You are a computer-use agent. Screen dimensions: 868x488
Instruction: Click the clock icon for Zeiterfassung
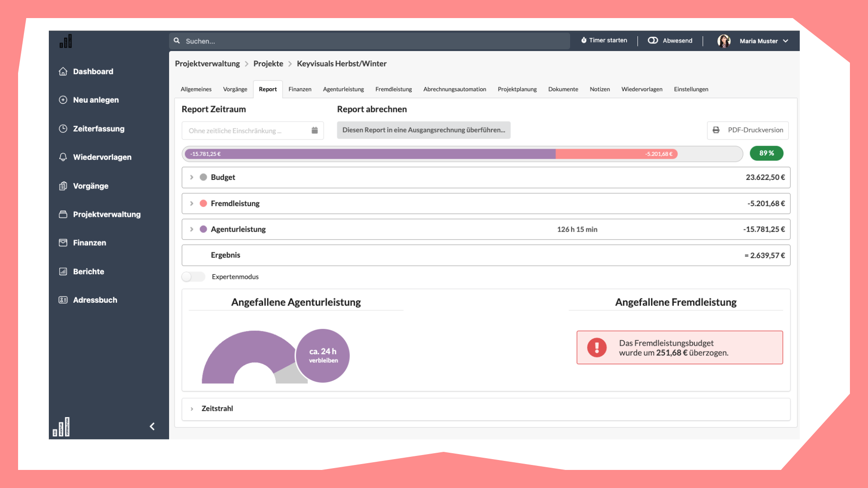tap(63, 128)
